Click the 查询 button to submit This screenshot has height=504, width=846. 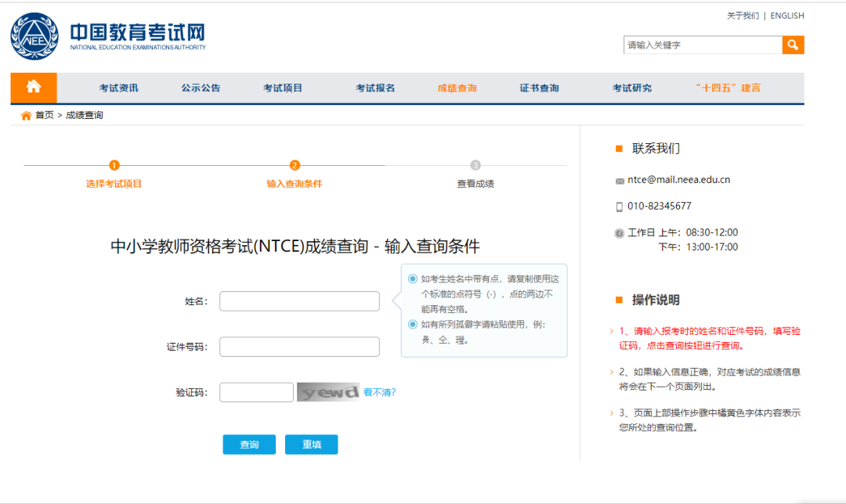click(x=249, y=444)
